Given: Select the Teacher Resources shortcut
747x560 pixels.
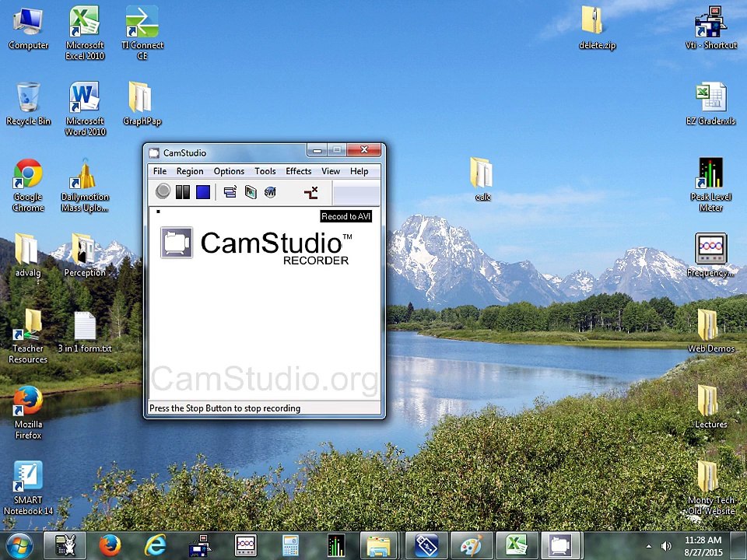Looking at the screenshot, I should [28, 336].
